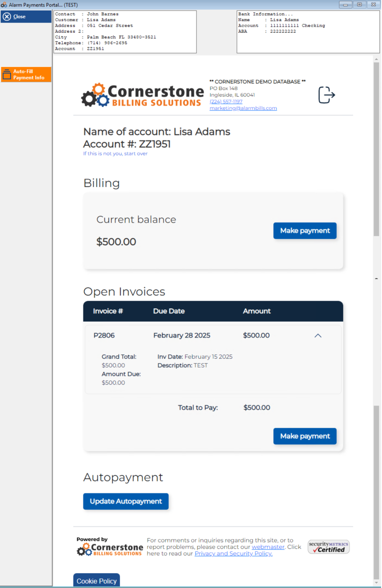Open the Privacy and Security Policy link
The width and height of the screenshot is (382, 588).
click(234, 554)
